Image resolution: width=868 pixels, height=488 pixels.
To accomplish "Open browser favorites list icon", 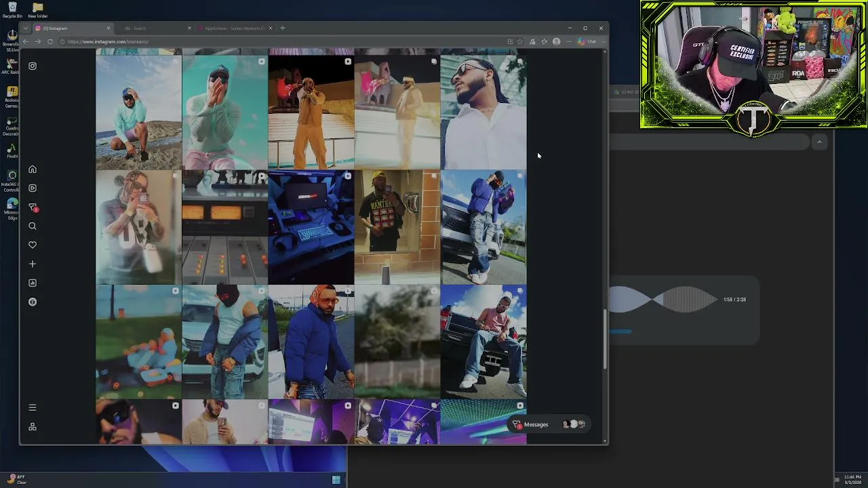I will point(544,41).
